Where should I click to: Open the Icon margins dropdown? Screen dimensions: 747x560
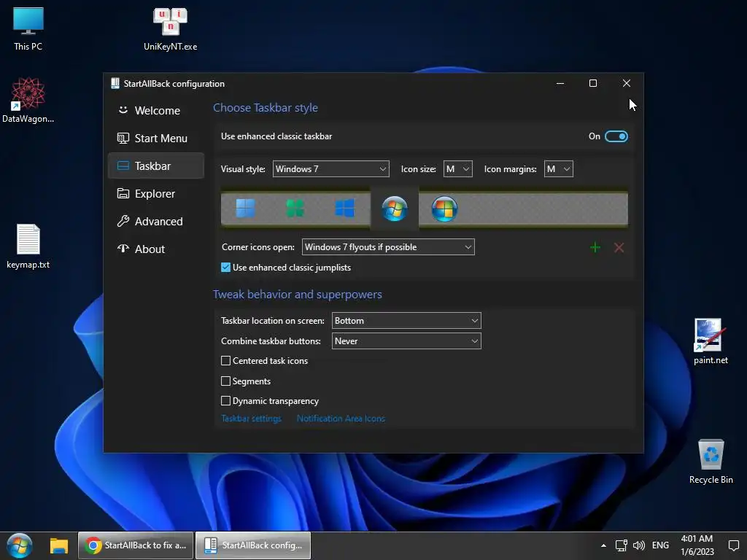(558, 169)
